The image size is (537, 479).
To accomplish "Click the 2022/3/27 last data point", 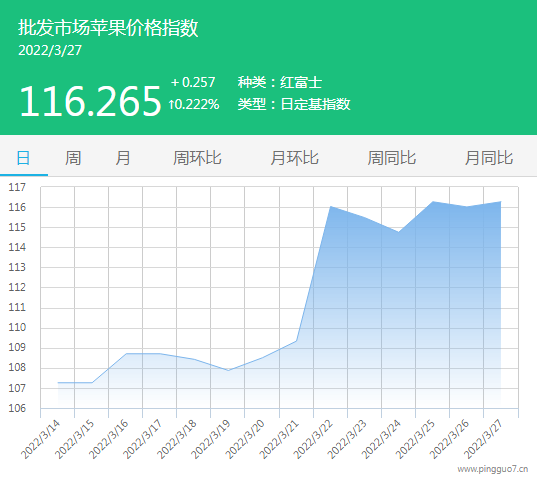I will click(x=501, y=202).
